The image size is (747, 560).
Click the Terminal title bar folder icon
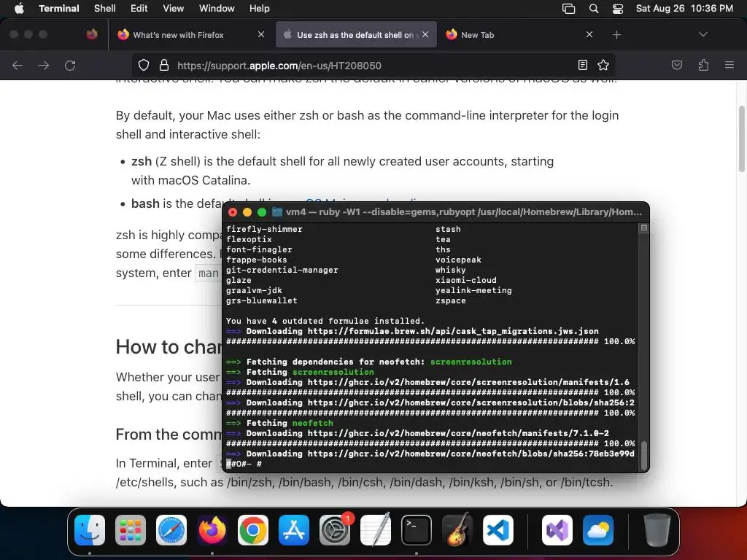tap(276, 212)
